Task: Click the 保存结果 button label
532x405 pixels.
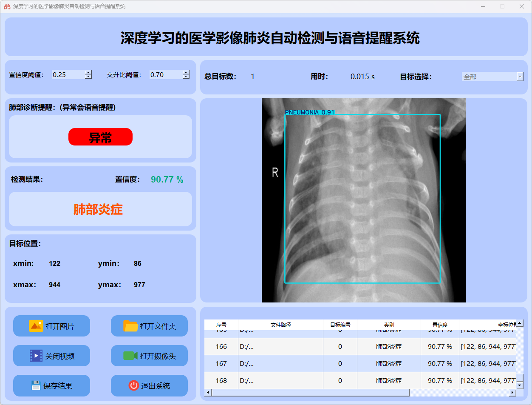Action: (58, 386)
